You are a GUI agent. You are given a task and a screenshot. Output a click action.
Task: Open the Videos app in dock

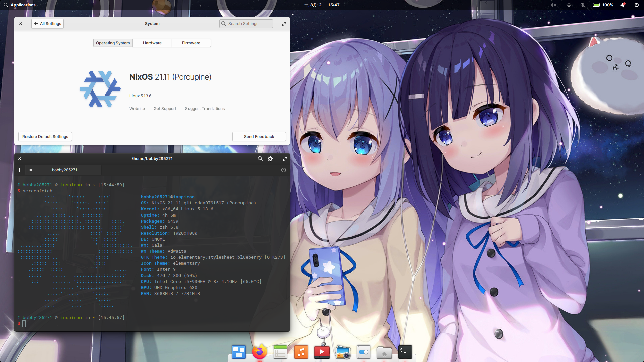(322, 352)
